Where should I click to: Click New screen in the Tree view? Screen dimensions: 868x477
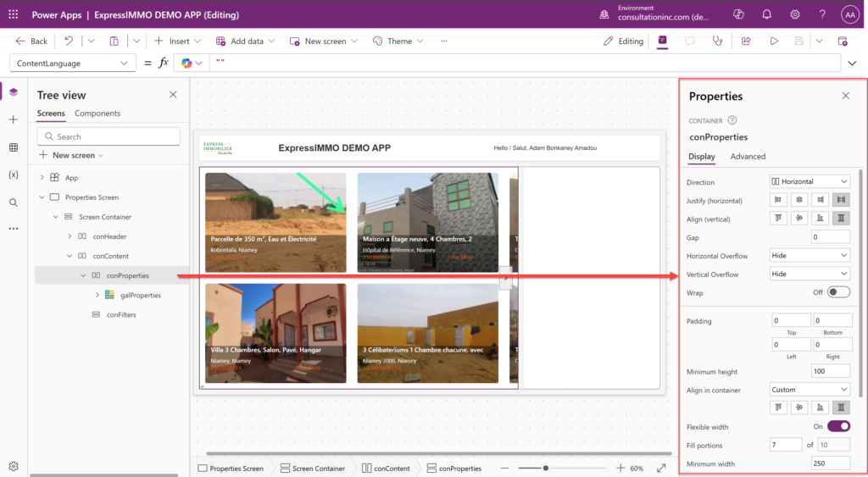71,156
